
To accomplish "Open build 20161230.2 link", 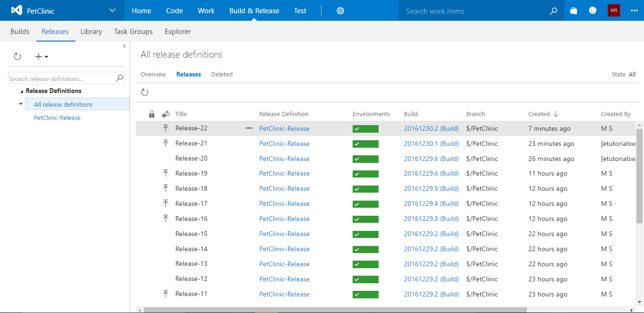I will [431, 128].
